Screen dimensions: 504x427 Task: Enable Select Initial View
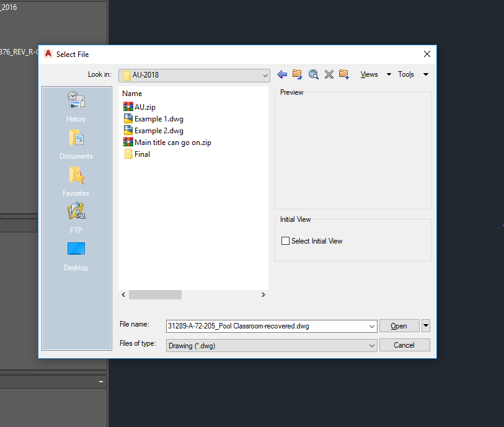tap(285, 240)
